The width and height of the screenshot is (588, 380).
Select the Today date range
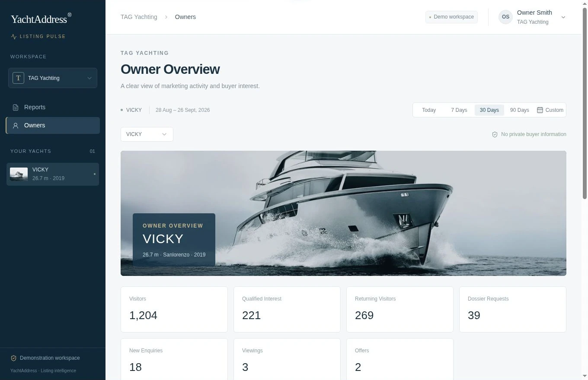429,110
